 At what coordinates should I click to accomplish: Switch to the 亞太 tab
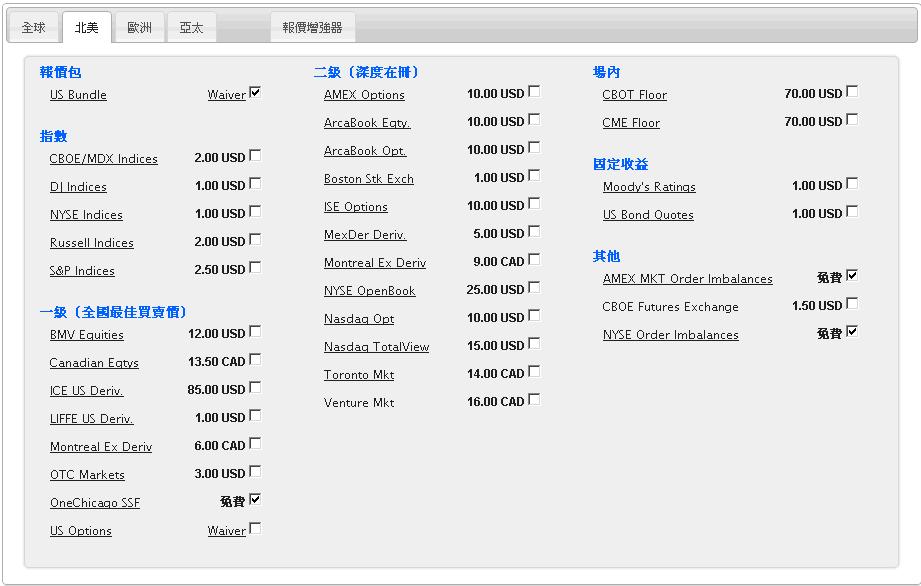191,28
